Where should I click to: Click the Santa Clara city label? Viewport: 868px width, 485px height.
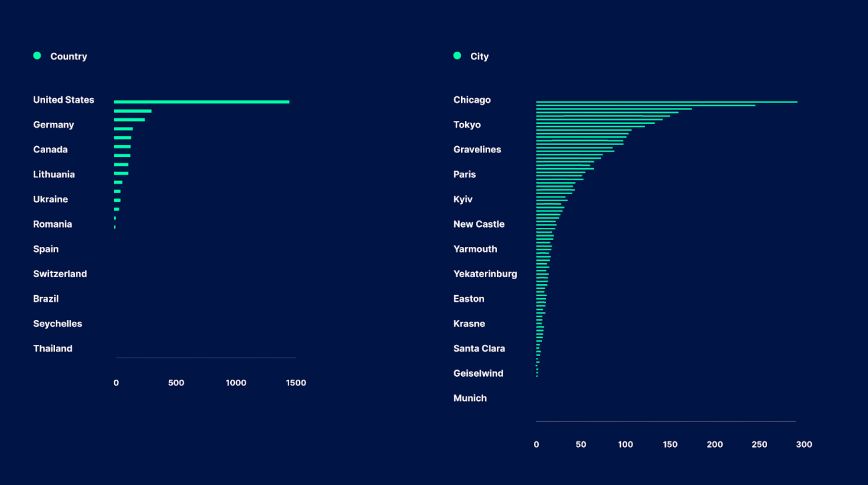click(479, 349)
